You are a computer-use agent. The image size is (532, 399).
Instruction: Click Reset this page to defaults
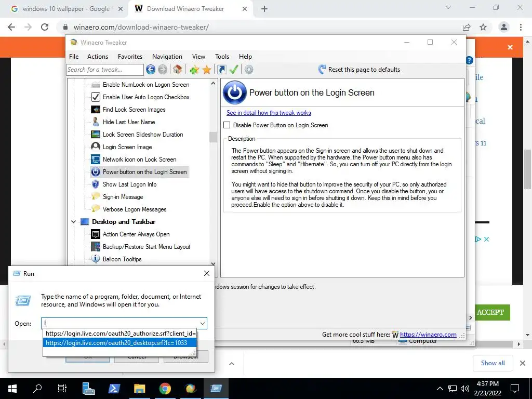click(x=359, y=70)
